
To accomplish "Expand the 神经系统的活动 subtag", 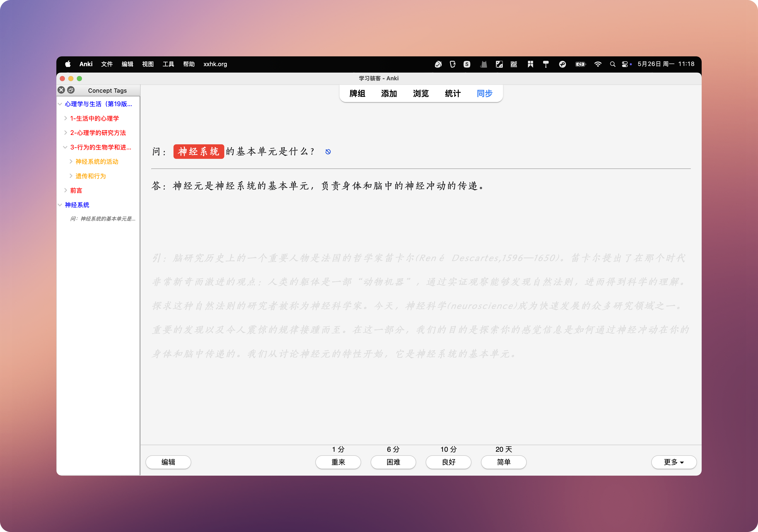I will tap(71, 161).
